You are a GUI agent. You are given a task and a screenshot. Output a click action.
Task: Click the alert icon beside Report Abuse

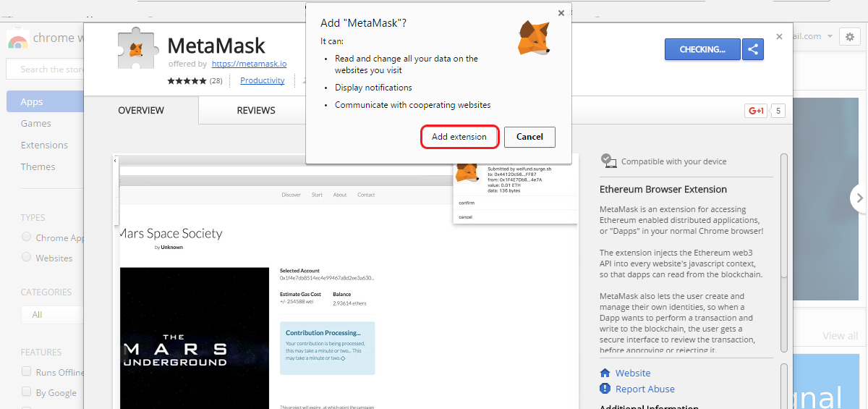tap(605, 389)
